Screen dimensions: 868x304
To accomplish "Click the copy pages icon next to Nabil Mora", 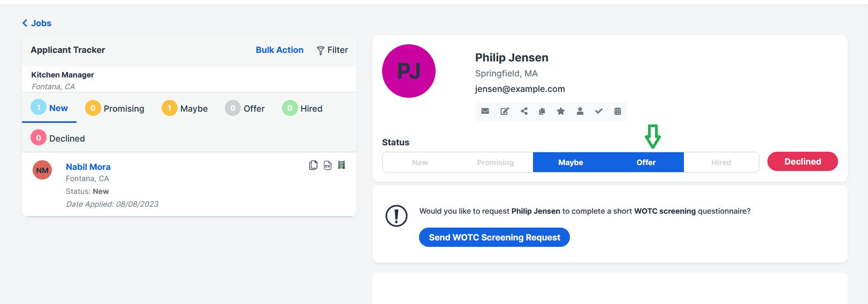I will click(x=313, y=166).
